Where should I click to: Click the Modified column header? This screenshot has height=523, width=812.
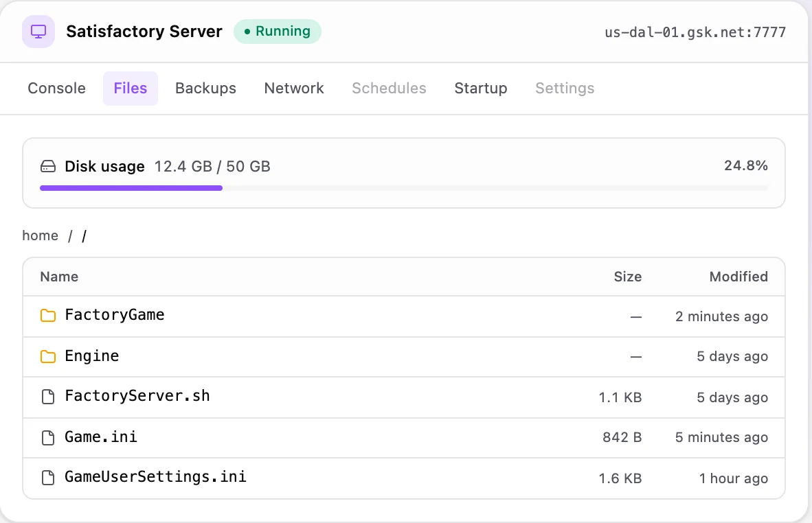pos(738,277)
